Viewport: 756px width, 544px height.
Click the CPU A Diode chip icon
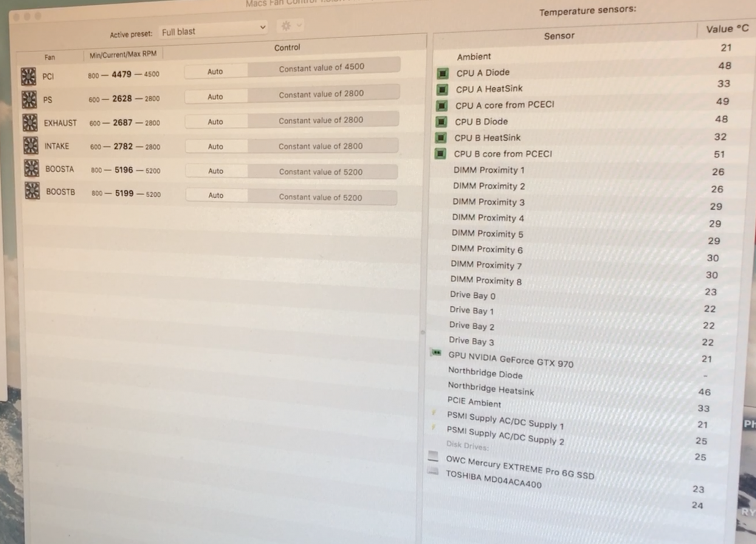(443, 73)
